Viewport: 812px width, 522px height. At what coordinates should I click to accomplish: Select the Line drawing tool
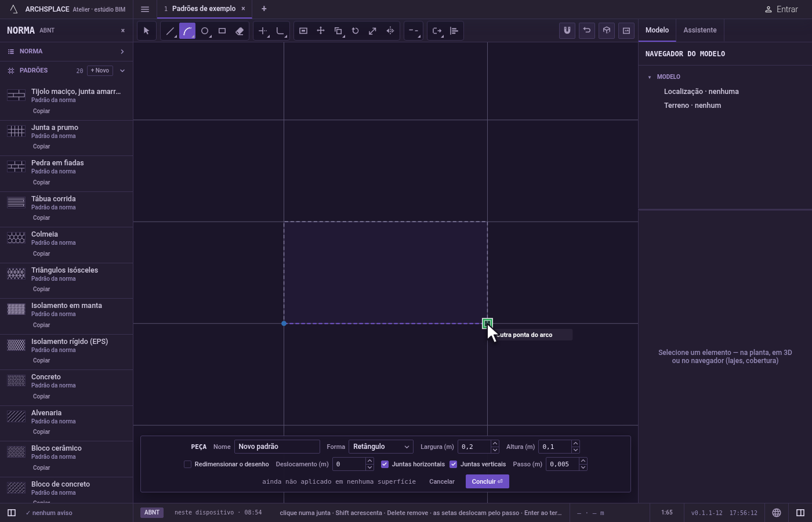tap(170, 31)
